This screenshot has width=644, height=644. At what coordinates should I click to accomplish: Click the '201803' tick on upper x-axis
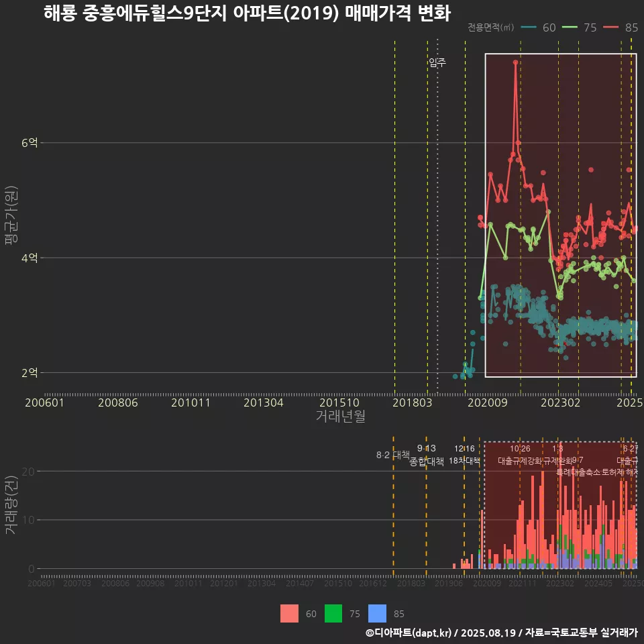coord(413,402)
